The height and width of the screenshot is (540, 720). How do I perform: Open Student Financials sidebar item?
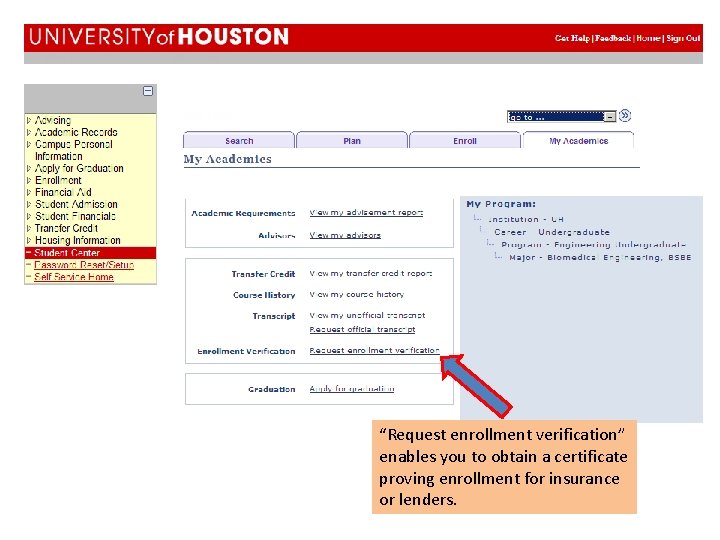75,216
